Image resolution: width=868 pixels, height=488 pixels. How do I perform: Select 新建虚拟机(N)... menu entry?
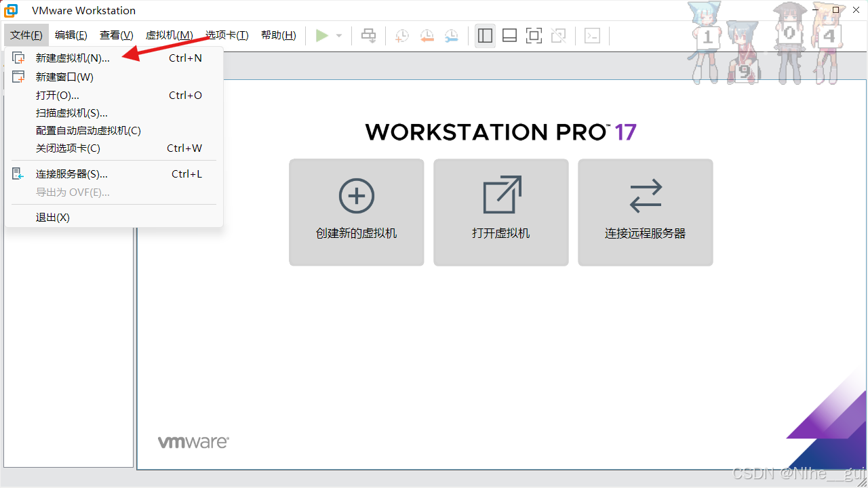[113, 58]
